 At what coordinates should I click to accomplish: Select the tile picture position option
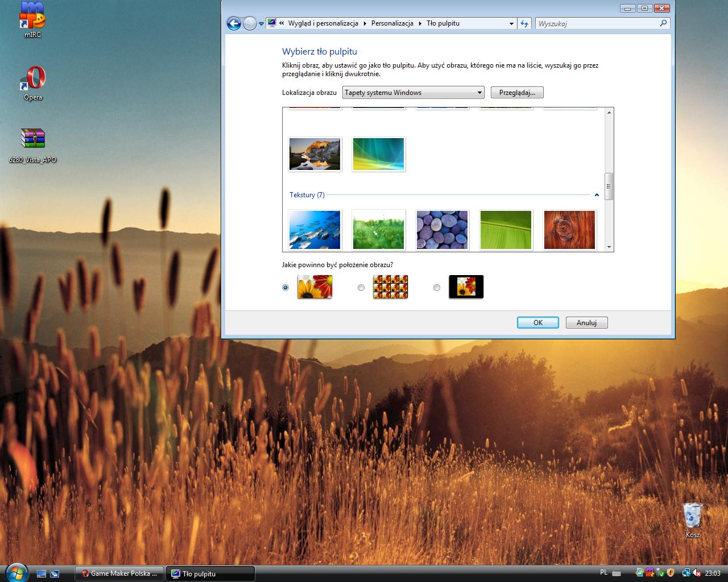pos(361,288)
